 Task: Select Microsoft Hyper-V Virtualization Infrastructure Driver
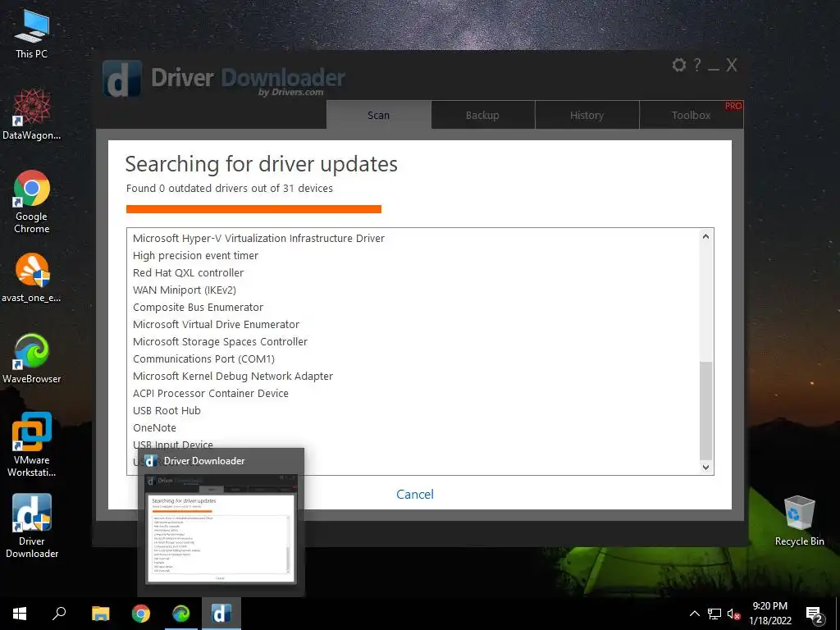coord(258,239)
